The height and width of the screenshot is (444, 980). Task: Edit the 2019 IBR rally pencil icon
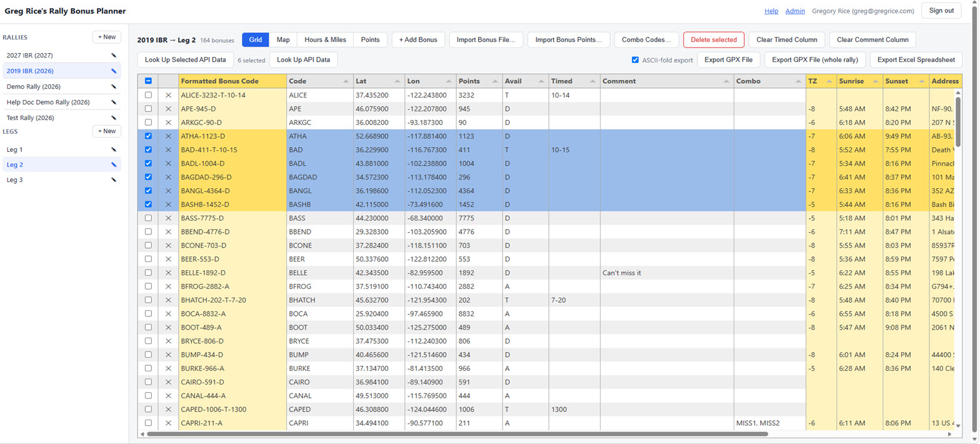pyautogui.click(x=114, y=71)
